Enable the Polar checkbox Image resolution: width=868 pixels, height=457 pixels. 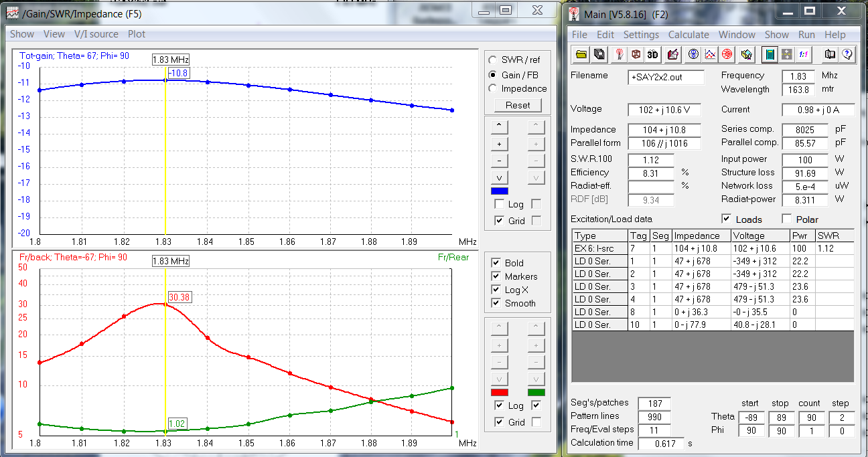click(x=787, y=219)
